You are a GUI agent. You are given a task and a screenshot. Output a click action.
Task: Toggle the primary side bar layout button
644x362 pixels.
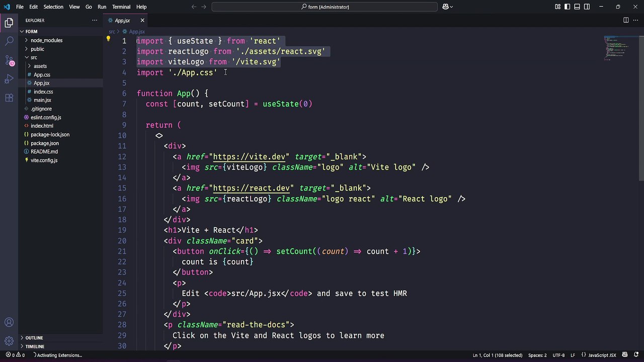568,7
